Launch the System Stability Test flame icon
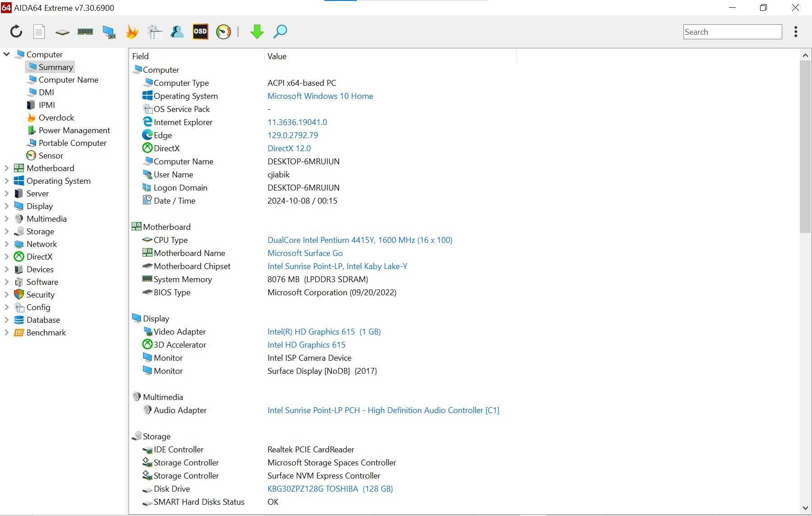Image resolution: width=812 pixels, height=516 pixels. click(x=132, y=32)
